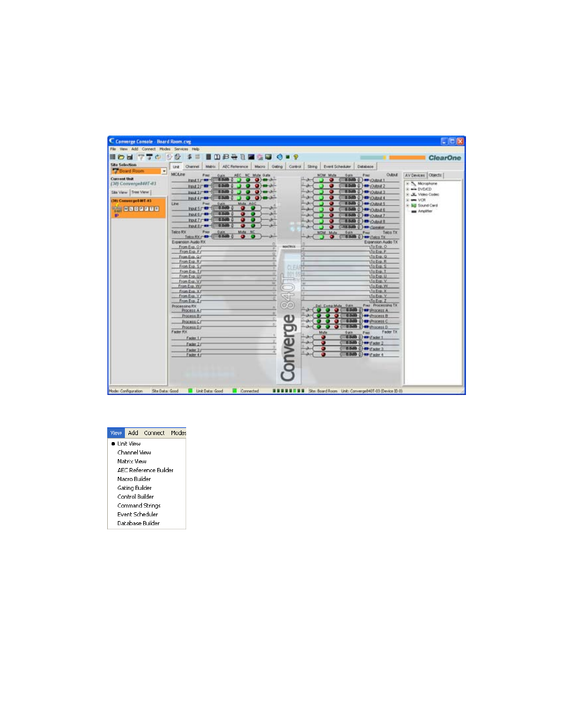
Task: Click the Output 1 preset blue icon
Action: tap(366, 180)
